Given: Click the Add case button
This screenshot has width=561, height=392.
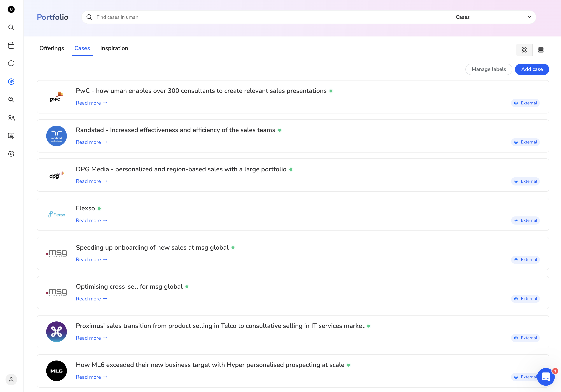Looking at the screenshot, I should [x=532, y=69].
